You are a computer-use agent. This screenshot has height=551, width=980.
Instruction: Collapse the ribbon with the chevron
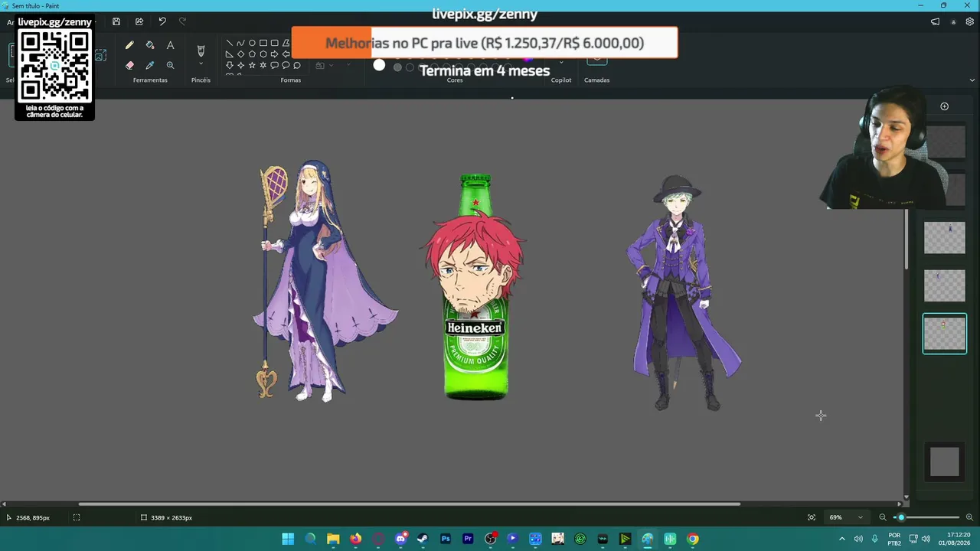click(x=972, y=80)
